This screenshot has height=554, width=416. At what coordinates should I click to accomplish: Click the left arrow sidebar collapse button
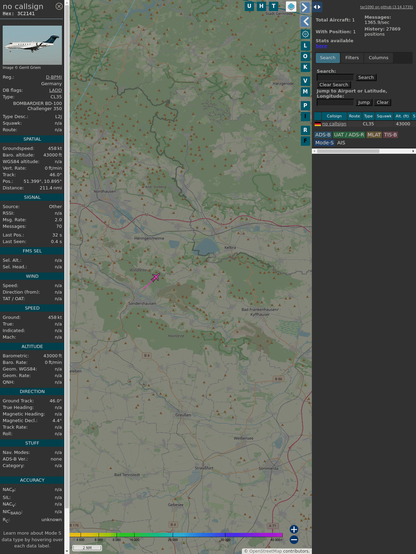(305, 22)
